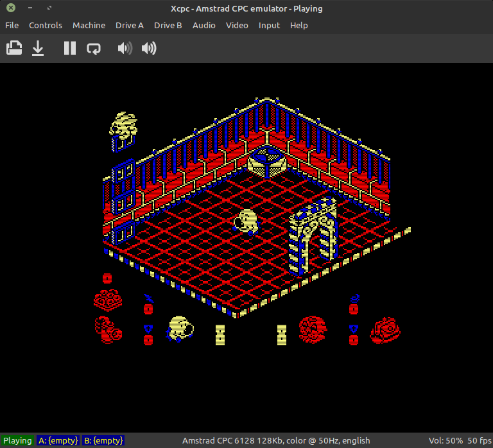Image resolution: width=493 pixels, height=448 pixels.
Task: Open the Drive A menu
Action: pos(130,26)
